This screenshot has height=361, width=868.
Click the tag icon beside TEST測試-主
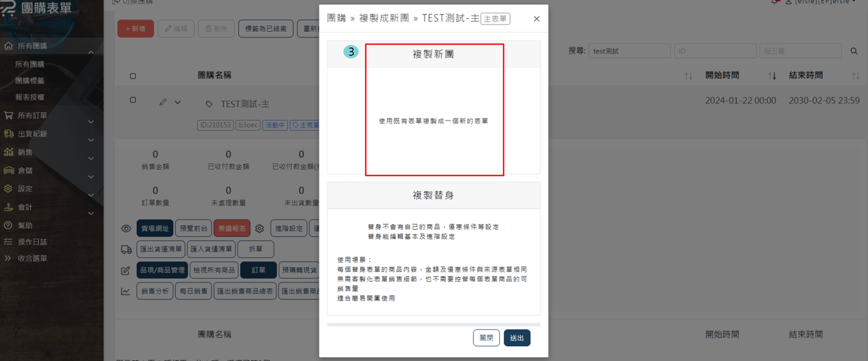(209, 104)
